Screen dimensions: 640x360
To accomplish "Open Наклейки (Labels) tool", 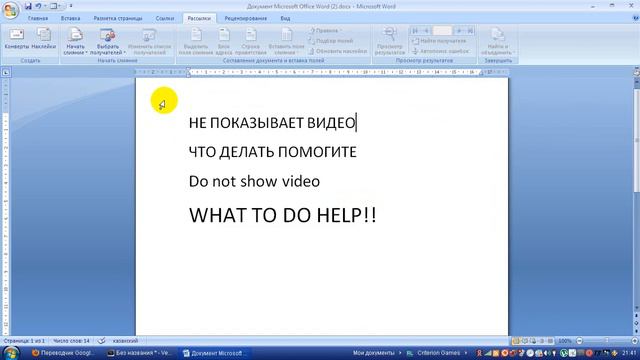I will point(44,39).
